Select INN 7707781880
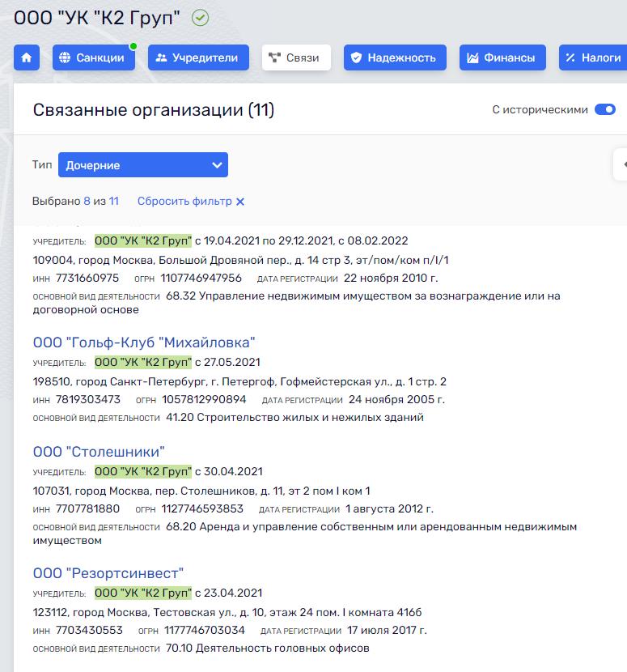 click(x=88, y=508)
